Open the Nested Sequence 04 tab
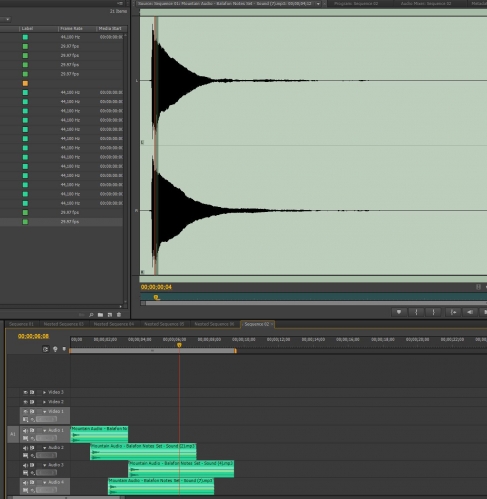This screenshot has height=499, width=487. click(114, 324)
